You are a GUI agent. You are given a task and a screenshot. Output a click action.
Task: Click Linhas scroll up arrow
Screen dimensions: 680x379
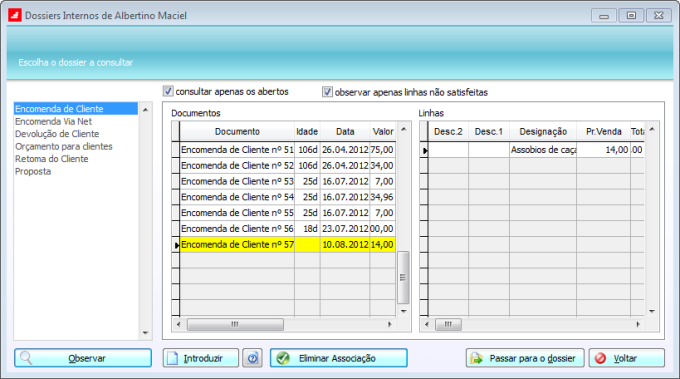652,129
